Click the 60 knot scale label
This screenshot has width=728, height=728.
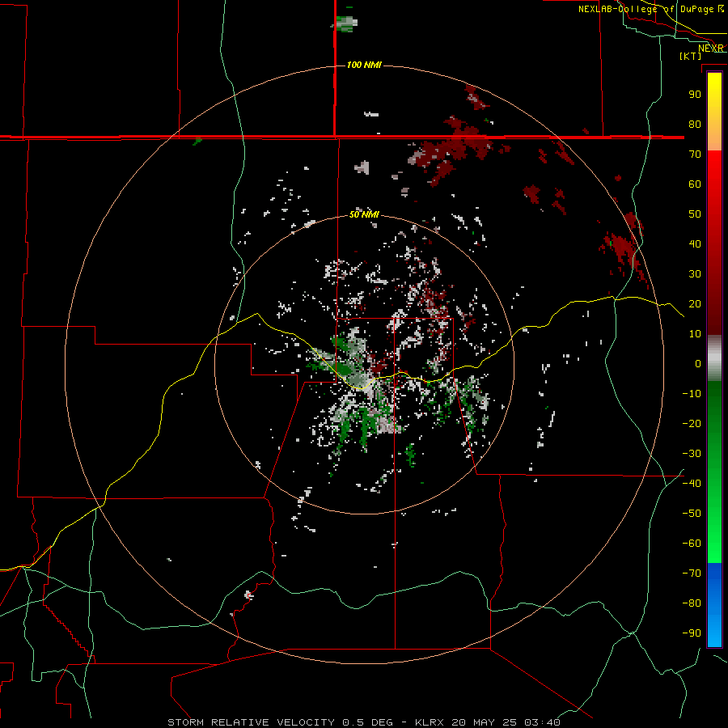(695, 184)
